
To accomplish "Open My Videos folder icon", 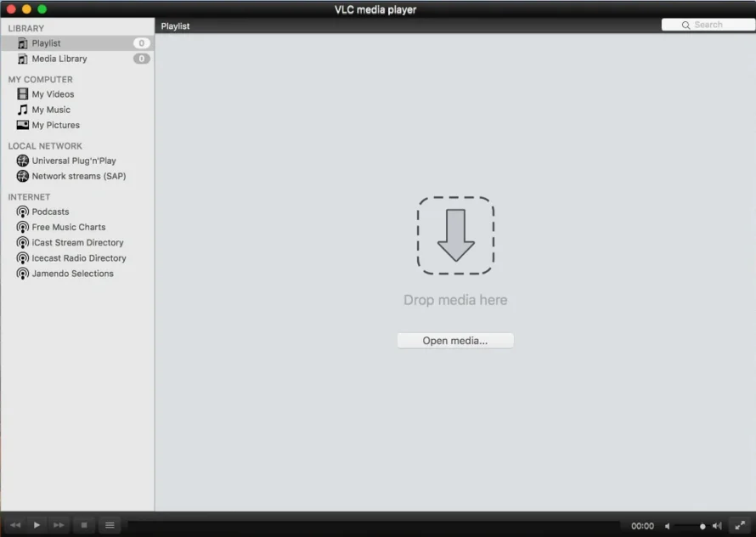I will [23, 94].
